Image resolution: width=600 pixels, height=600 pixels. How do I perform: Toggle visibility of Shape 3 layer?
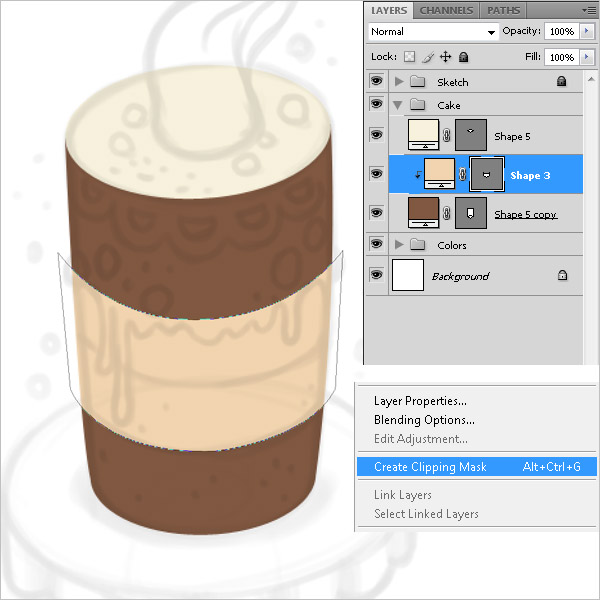click(x=377, y=174)
